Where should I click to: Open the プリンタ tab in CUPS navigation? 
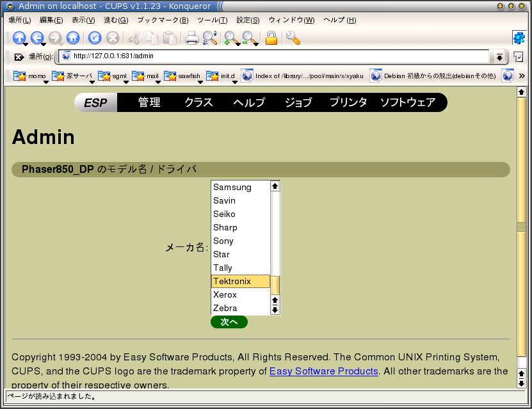click(x=348, y=102)
